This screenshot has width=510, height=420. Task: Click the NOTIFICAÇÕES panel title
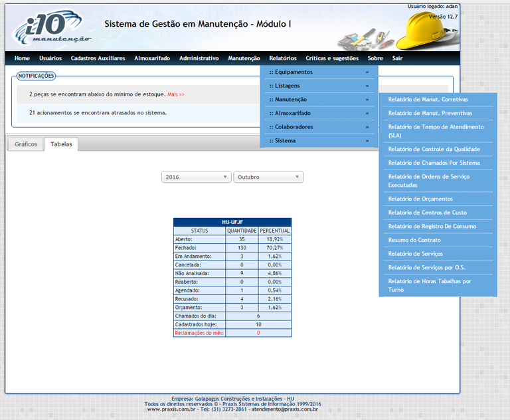point(36,76)
